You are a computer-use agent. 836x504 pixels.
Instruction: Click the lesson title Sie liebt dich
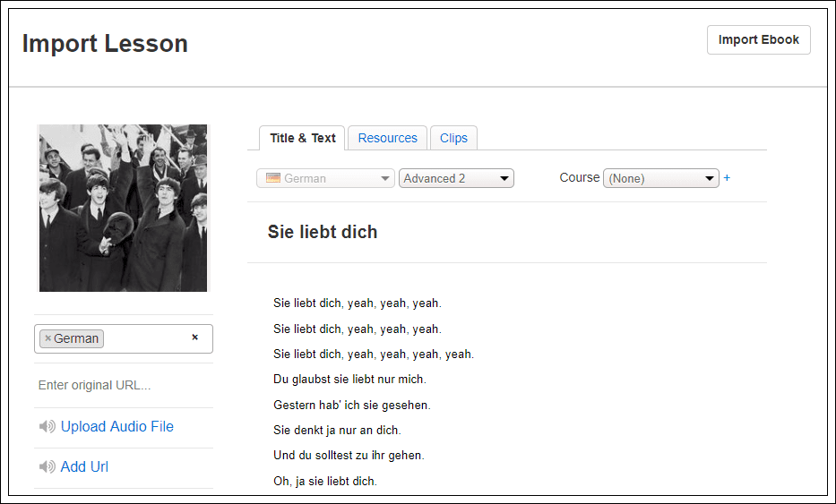click(x=323, y=232)
